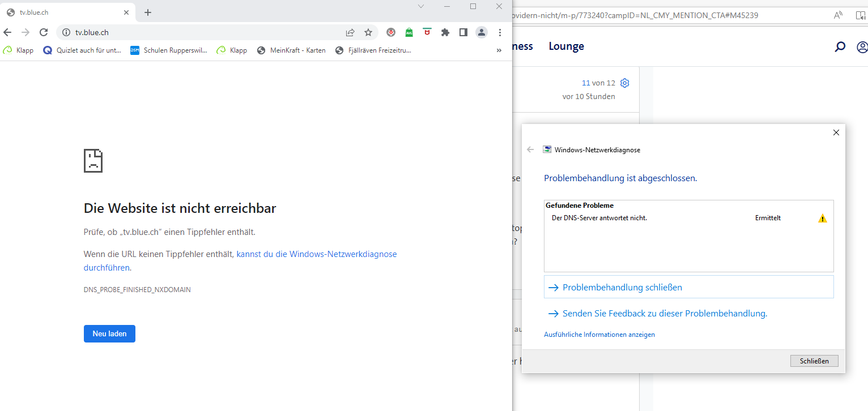868x411 pixels.
Task: Open the tab search dropdown chevron
Action: 421,6
